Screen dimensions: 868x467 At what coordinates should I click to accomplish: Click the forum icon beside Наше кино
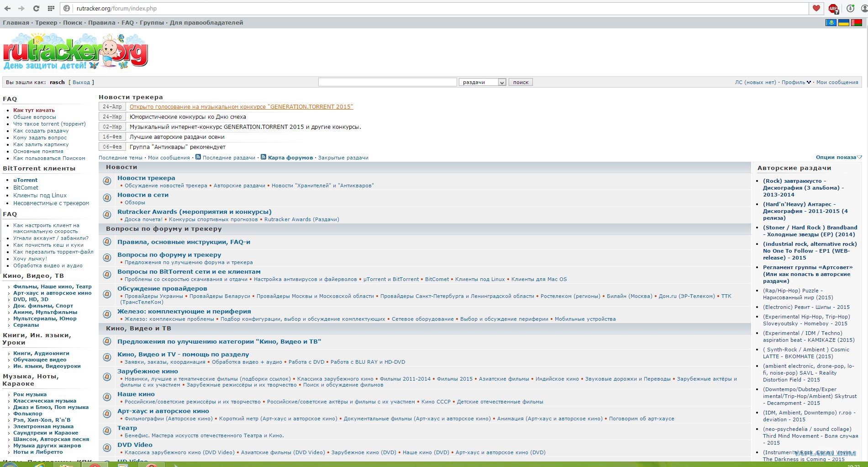click(107, 397)
